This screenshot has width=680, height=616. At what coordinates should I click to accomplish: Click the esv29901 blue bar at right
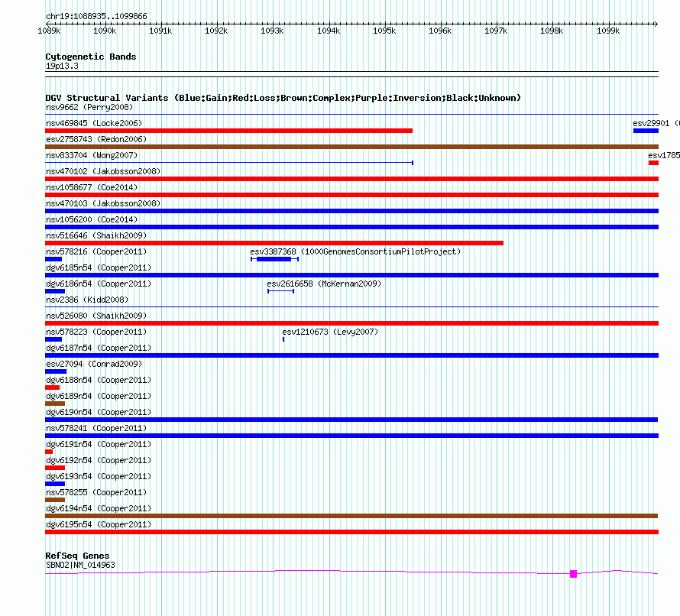click(x=646, y=131)
